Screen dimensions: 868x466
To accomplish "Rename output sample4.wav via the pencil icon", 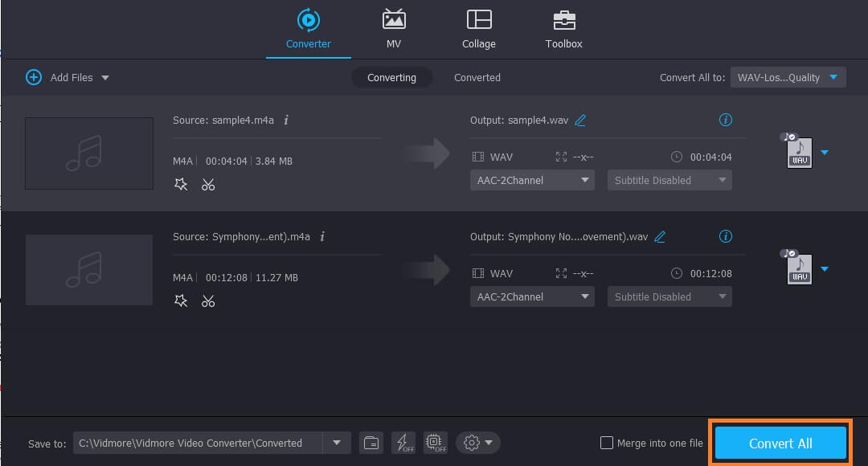I will pyautogui.click(x=580, y=119).
